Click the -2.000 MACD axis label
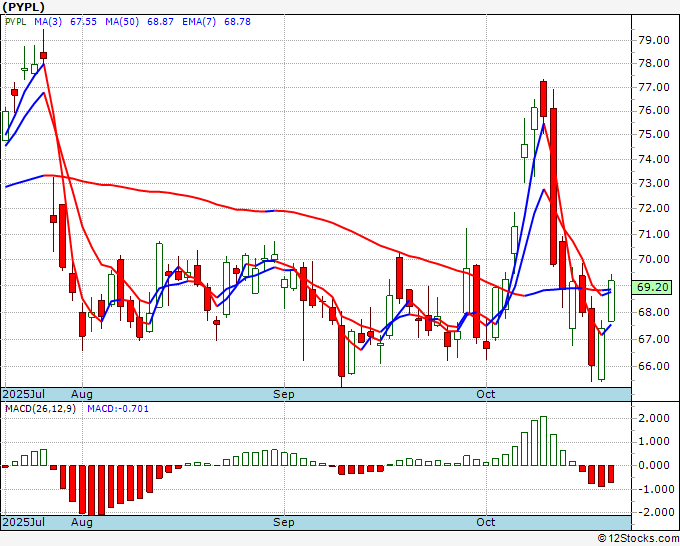The image size is (680, 546). pos(652,512)
